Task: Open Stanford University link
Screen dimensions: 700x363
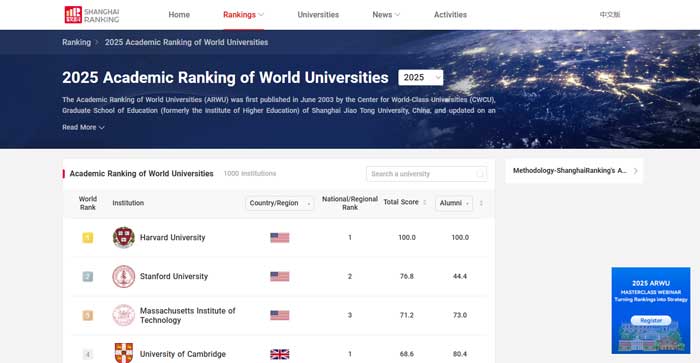Action: pyautogui.click(x=174, y=276)
